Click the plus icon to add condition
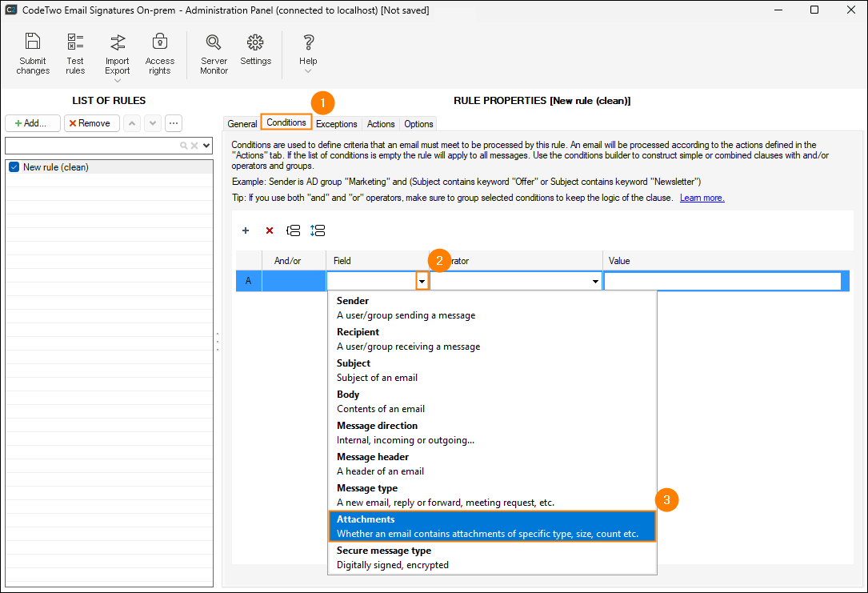The width and height of the screenshot is (868, 593). [x=246, y=230]
